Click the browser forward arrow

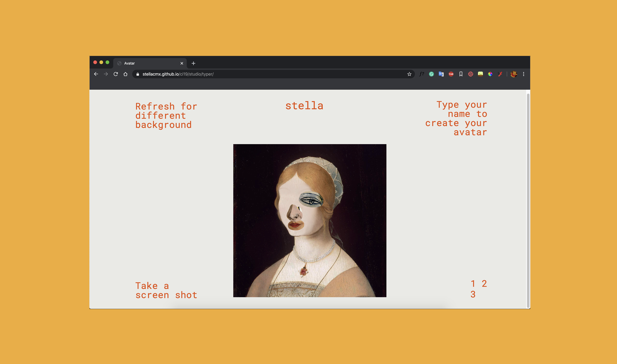tap(106, 74)
